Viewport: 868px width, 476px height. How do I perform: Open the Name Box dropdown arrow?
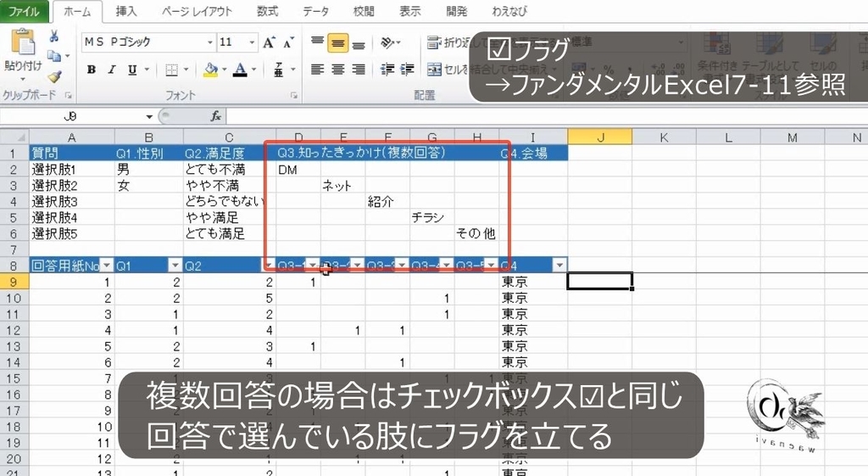click(x=149, y=116)
